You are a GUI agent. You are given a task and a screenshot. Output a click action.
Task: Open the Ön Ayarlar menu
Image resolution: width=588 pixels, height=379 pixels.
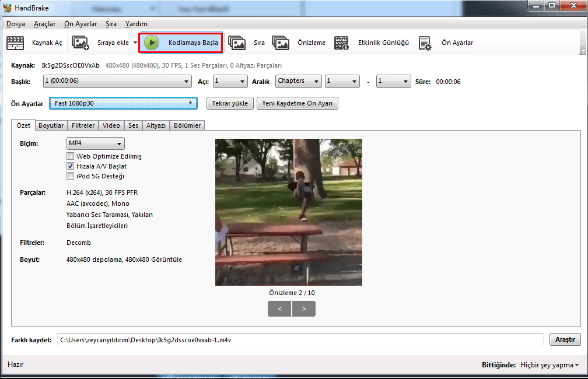pyautogui.click(x=80, y=24)
